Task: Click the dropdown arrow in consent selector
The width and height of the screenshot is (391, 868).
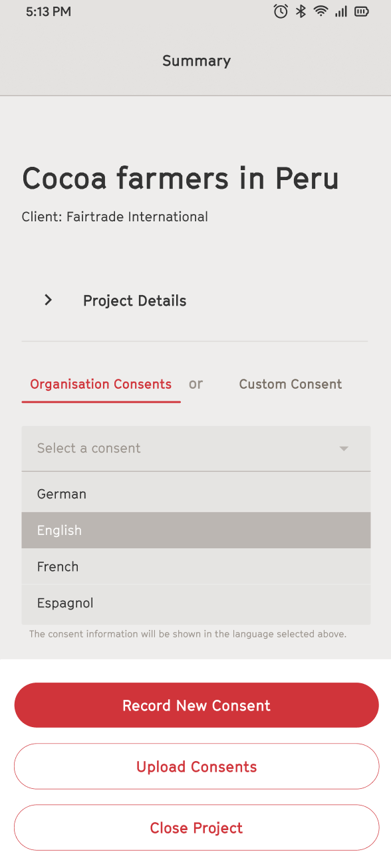Action: (344, 449)
